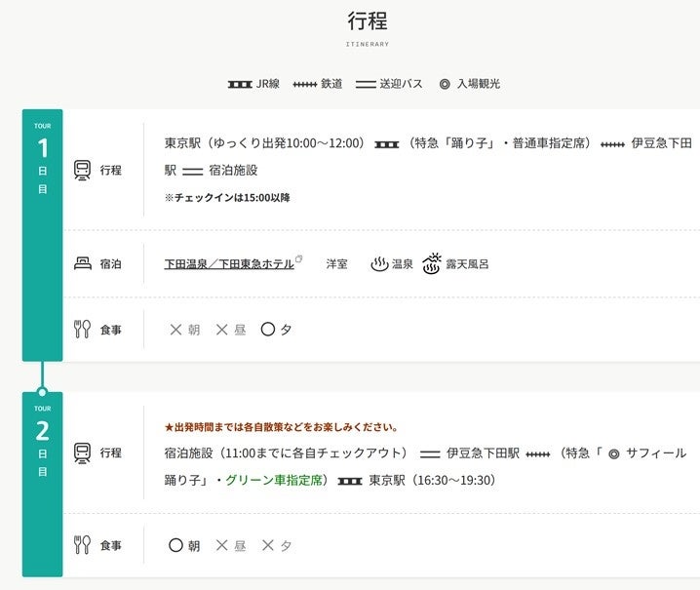Click the 入場観光 legend circle icon
This screenshot has height=590, width=700.
click(x=445, y=85)
